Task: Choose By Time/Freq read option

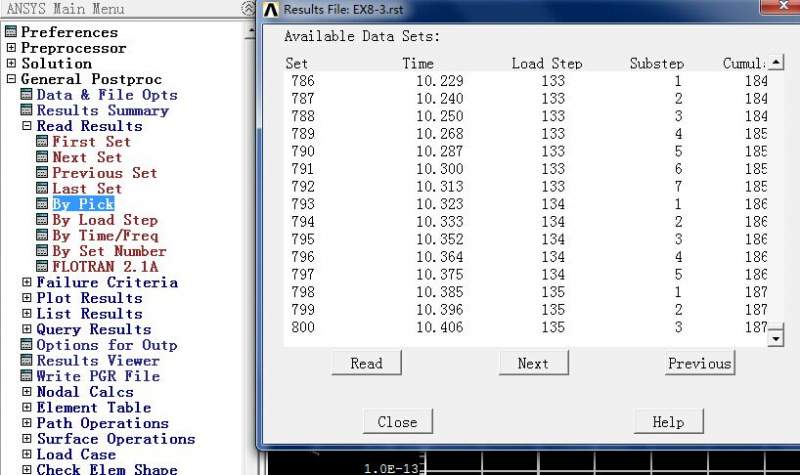Action: point(105,236)
